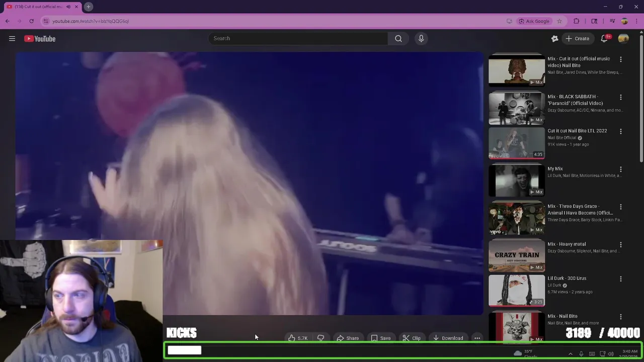Open the tab search side panel icon

[x=594, y=21]
